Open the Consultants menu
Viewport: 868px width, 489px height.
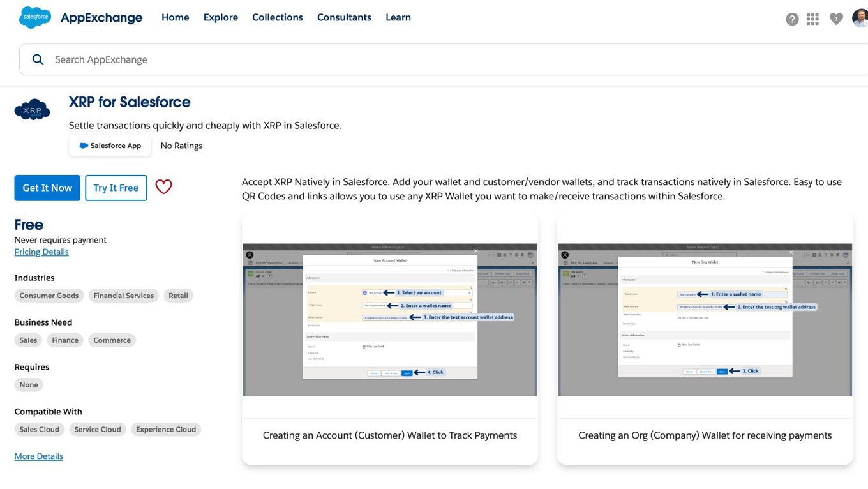tap(344, 17)
